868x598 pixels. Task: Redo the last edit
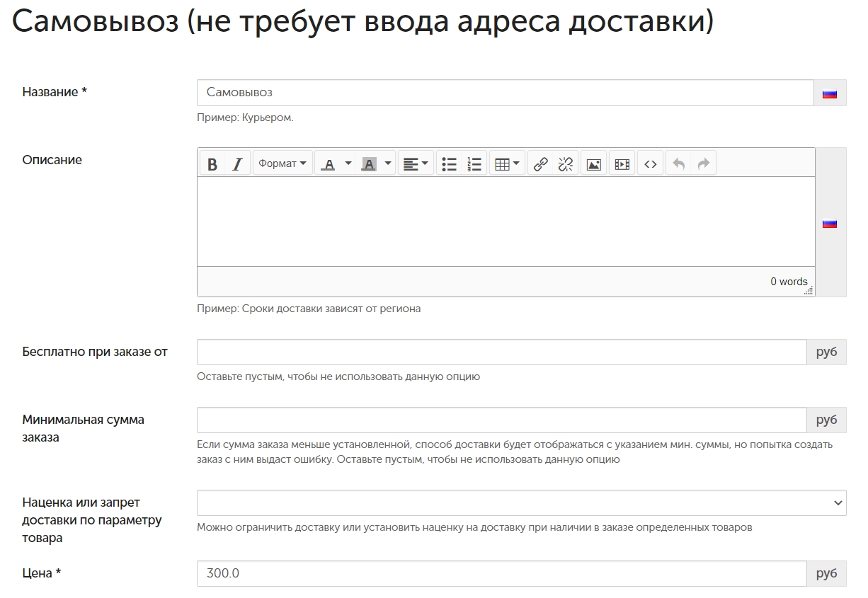tap(704, 163)
